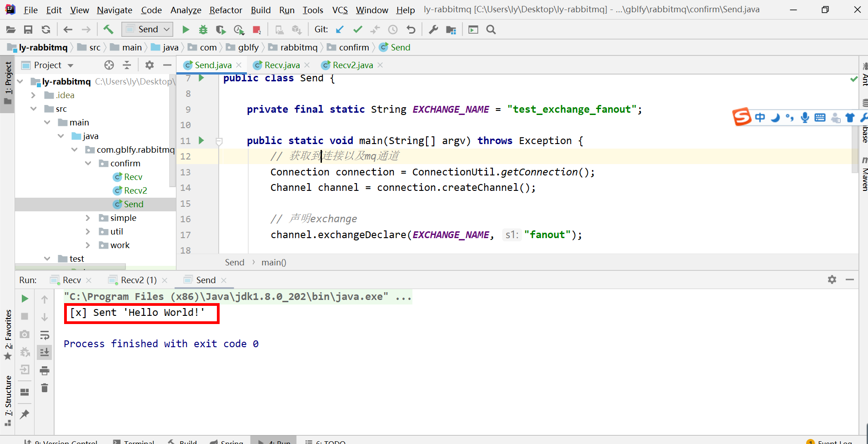Viewport: 868px width, 444px height.
Task: Collapse the confirm package
Action: tap(88, 163)
